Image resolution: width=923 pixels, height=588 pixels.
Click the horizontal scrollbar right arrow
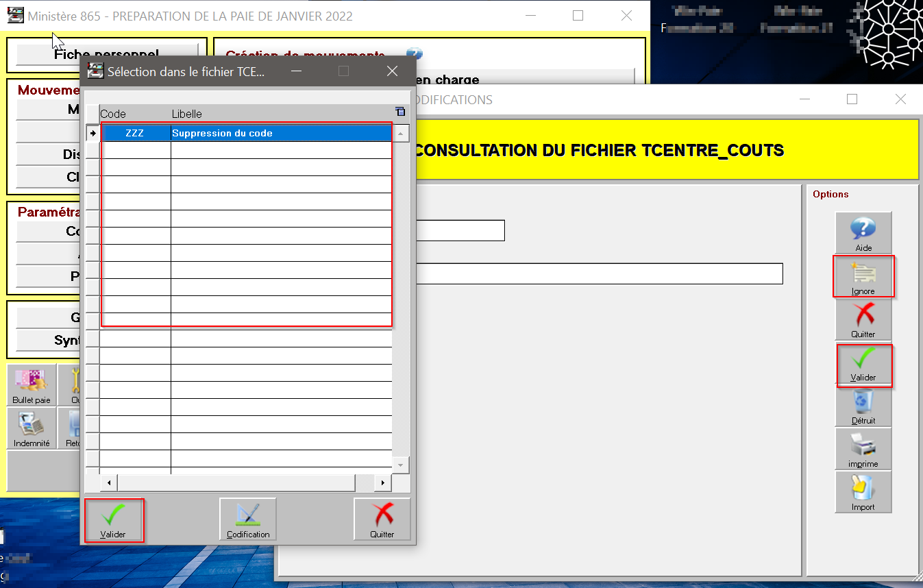coord(382,482)
